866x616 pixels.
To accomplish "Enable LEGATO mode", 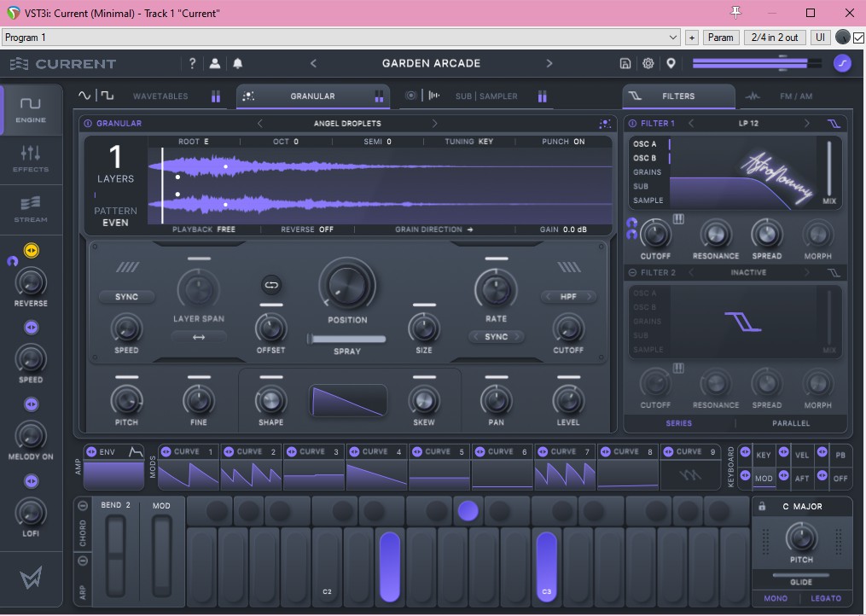I will tap(826, 598).
